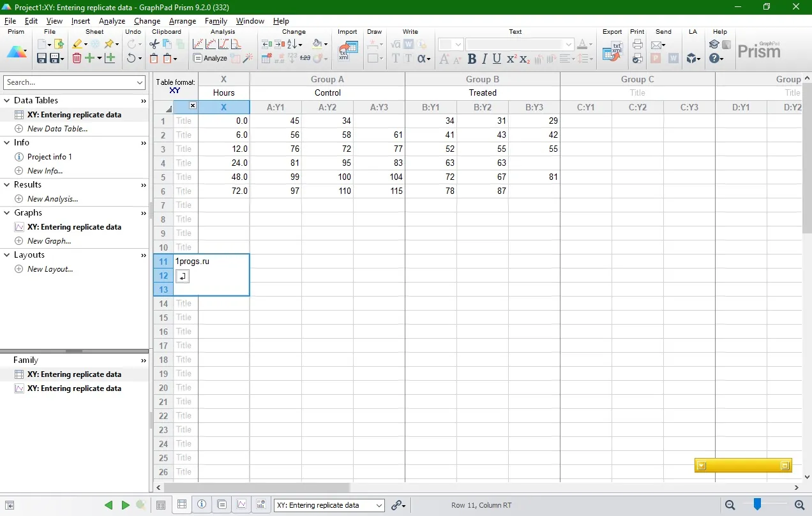Select XY graph under Graphs section

[x=74, y=227]
